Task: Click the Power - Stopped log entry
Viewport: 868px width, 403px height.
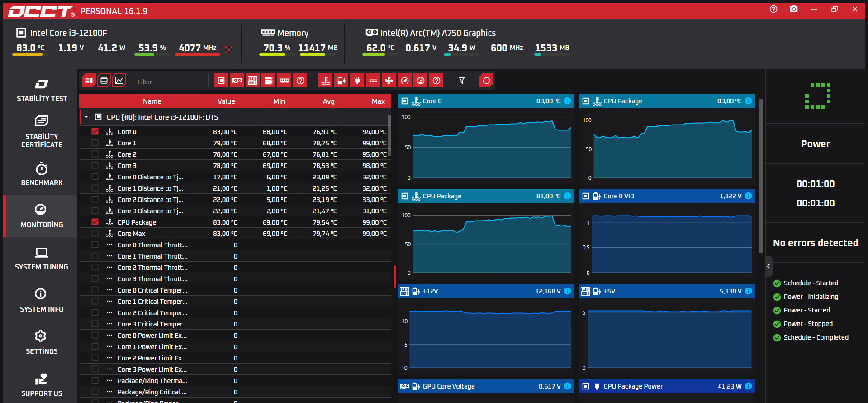Action: 808,324
